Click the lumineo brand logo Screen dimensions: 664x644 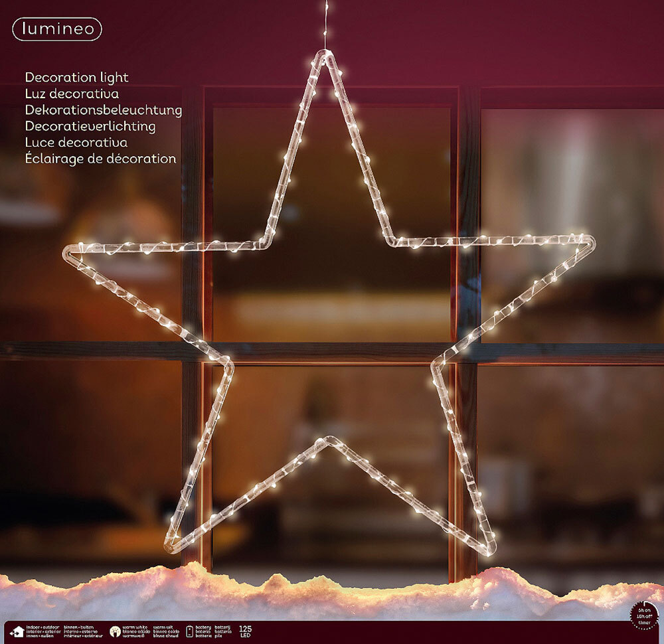click(56, 29)
